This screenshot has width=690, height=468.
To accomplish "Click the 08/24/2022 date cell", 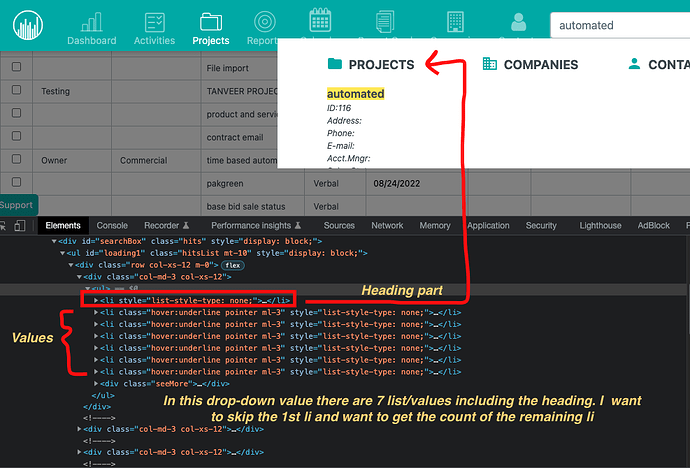I will tap(396, 183).
